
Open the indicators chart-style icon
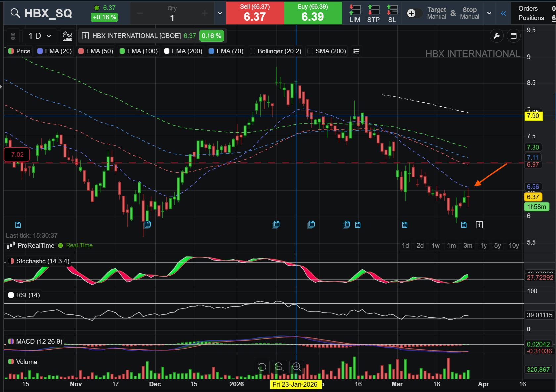pyautogui.click(x=68, y=36)
